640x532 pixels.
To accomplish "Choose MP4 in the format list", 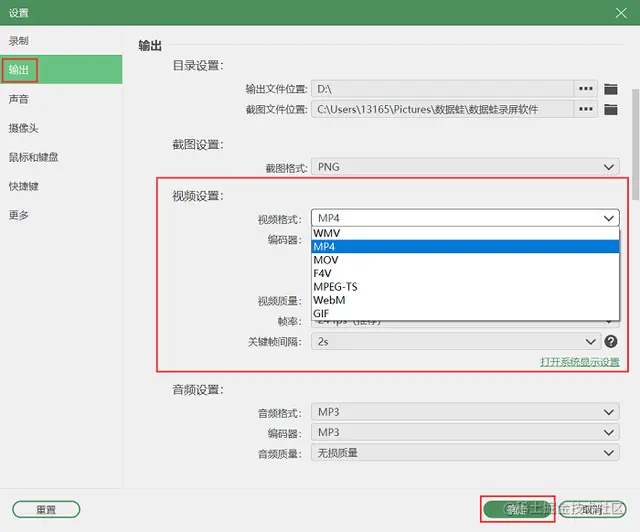I will (x=465, y=247).
